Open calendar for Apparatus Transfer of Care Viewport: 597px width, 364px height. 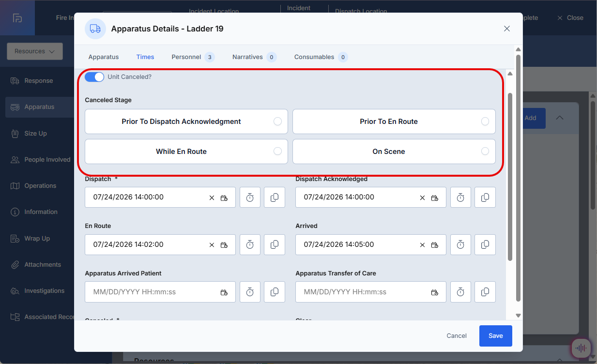[x=435, y=292]
